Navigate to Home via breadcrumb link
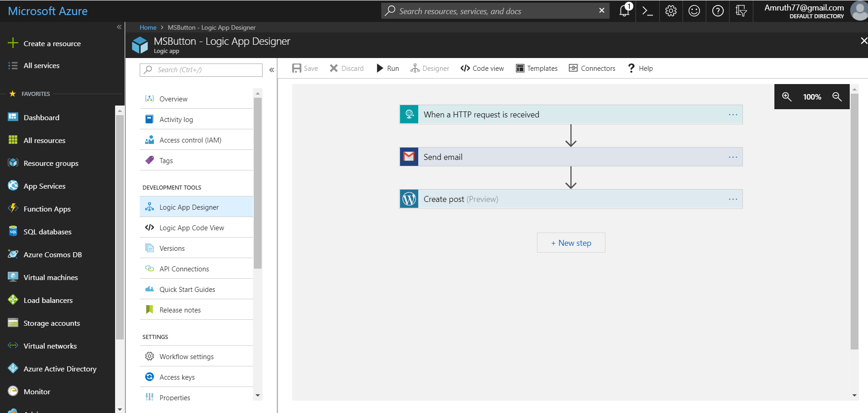868x413 pixels. [x=147, y=27]
